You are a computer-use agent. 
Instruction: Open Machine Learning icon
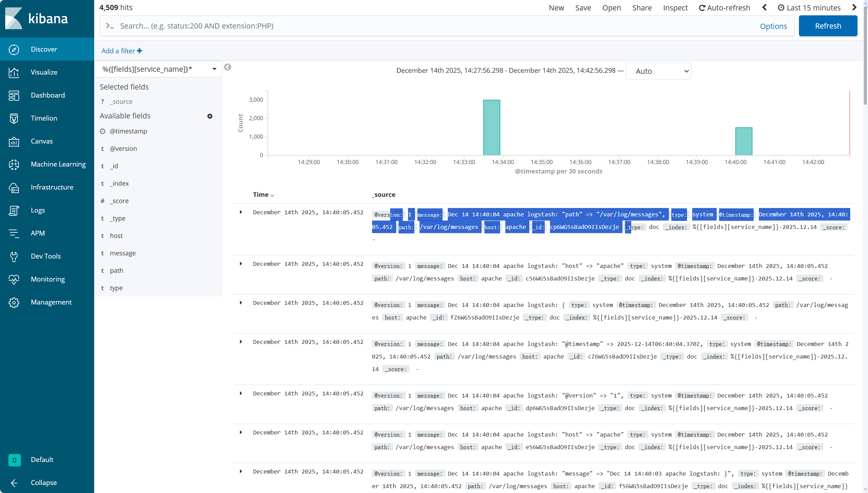[x=14, y=164]
